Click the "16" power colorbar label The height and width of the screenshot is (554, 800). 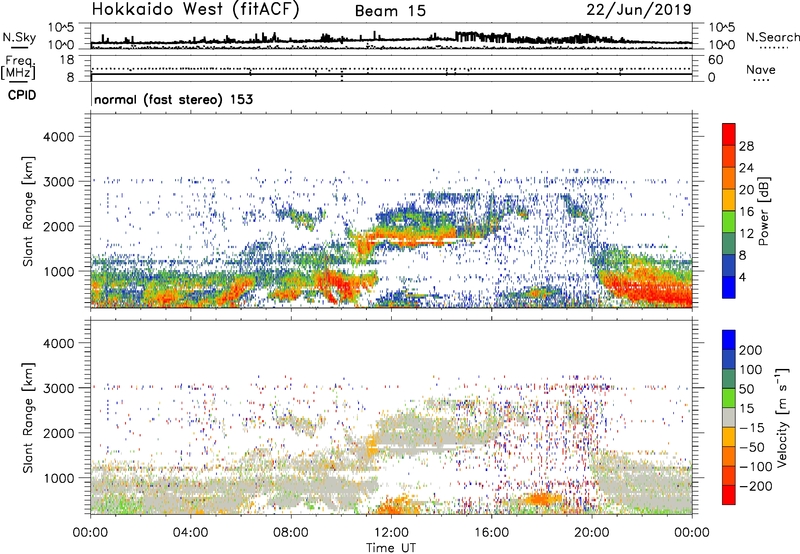coord(746,212)
